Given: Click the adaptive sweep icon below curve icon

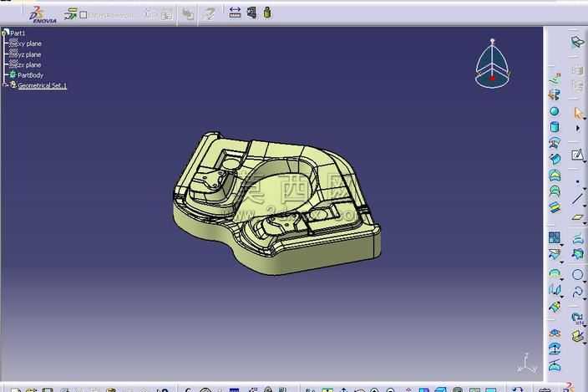Looking at the screenshot, I should point(555,94).
